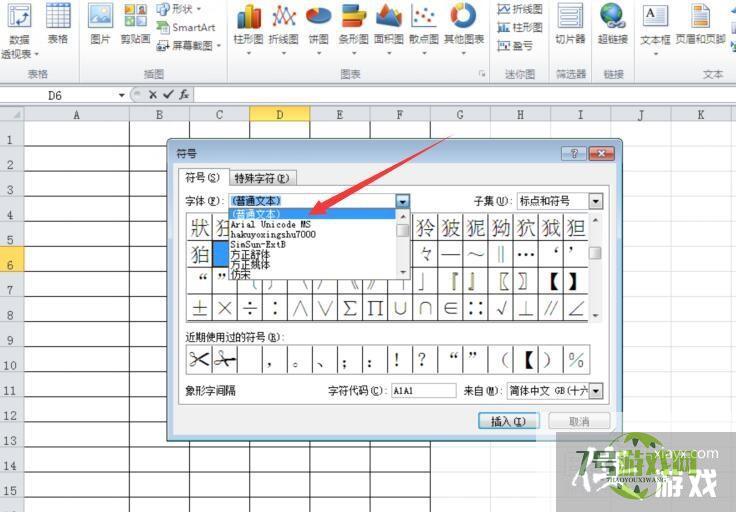Collapse the Font dropdown arrow
Screen dimensions: 736x512
click(x=403, y=201)
